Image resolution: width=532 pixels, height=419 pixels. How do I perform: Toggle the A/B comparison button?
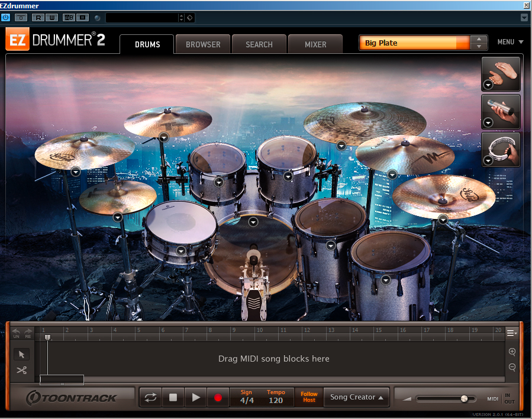click(69, 18)
